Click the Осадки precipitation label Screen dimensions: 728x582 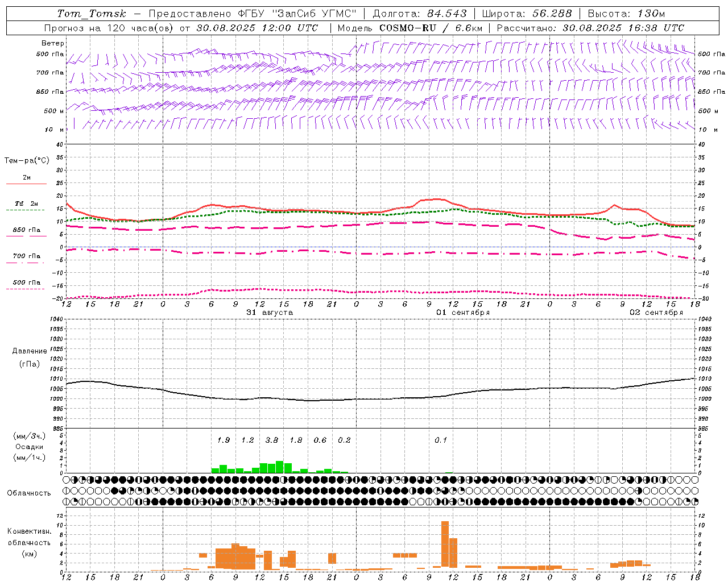coord(30,447)
